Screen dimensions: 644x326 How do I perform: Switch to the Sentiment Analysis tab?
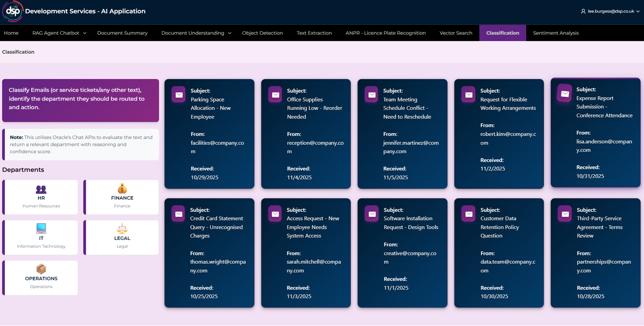point(555,32)
